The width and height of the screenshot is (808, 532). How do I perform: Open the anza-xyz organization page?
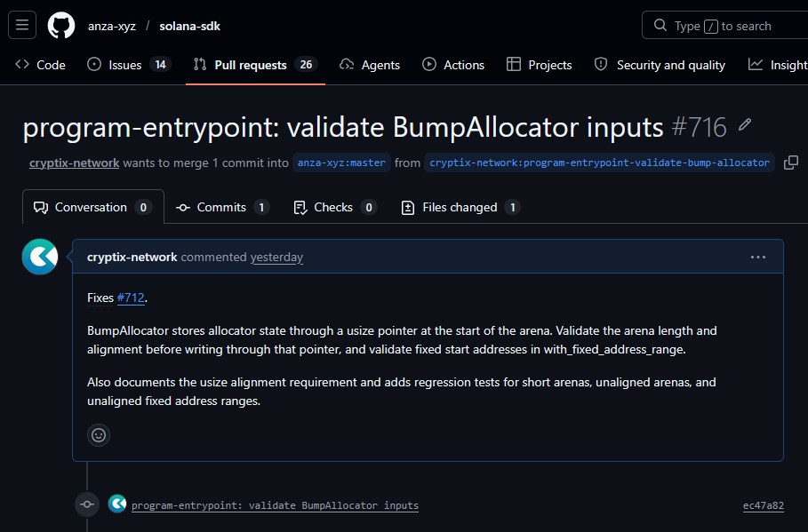[x=112, y=27]
